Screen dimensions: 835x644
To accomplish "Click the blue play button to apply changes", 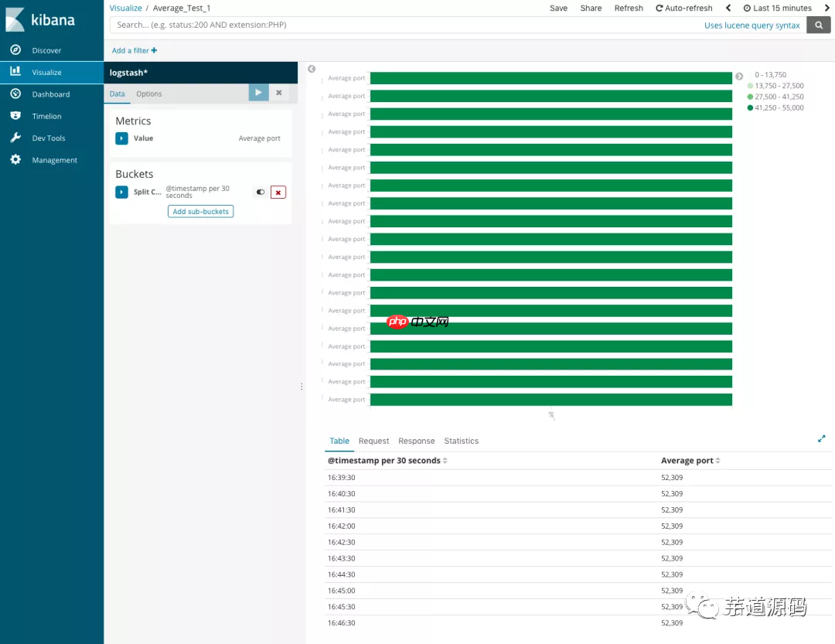I will pyautogui.click(x=258, y=91).
